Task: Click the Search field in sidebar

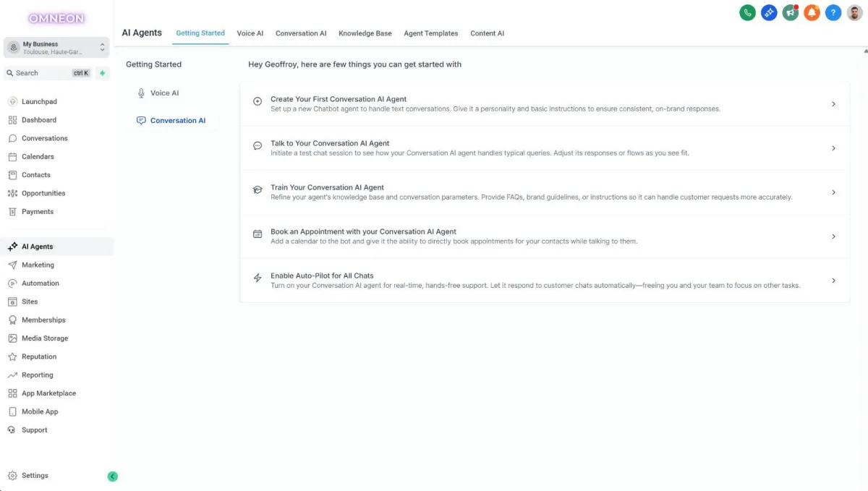Action: point(48,73)
